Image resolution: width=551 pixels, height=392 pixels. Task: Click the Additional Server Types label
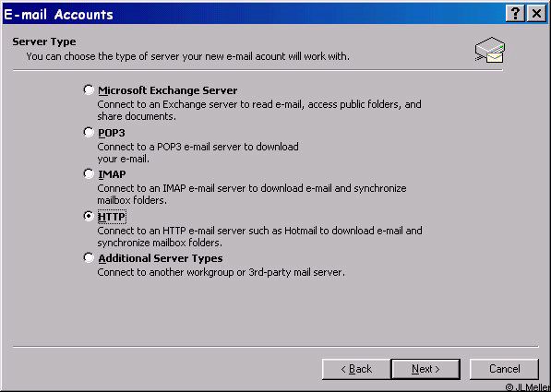(161, 258)
